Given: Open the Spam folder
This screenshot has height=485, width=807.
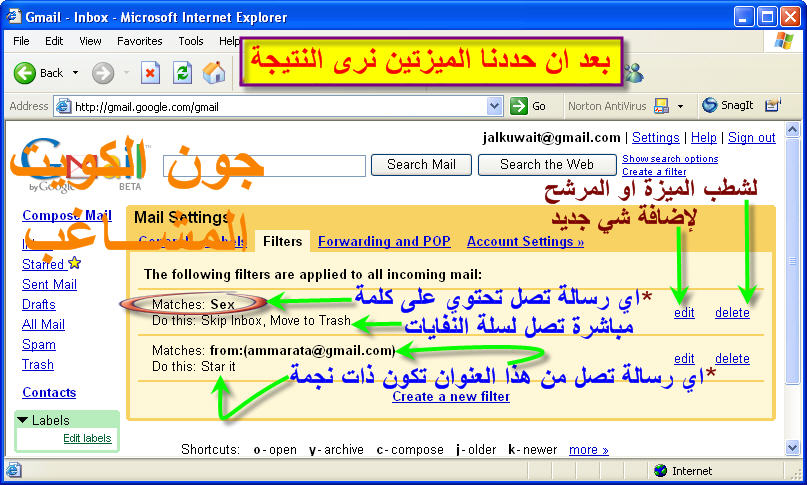Looking at the screenshot, I should [39, 344].
